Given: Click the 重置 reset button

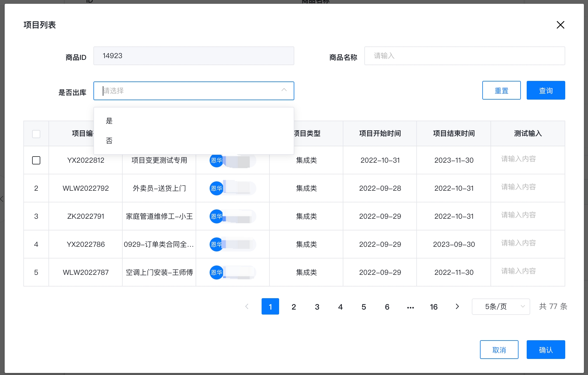Looking at the screenshot, I should [x=501, y=91].
